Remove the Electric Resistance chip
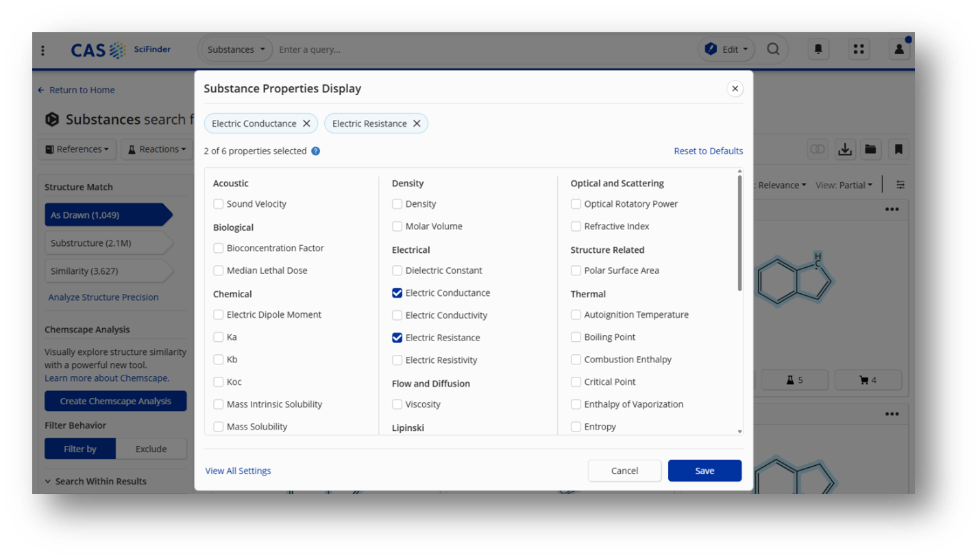 pyautogui.click(x=417, y=123)
